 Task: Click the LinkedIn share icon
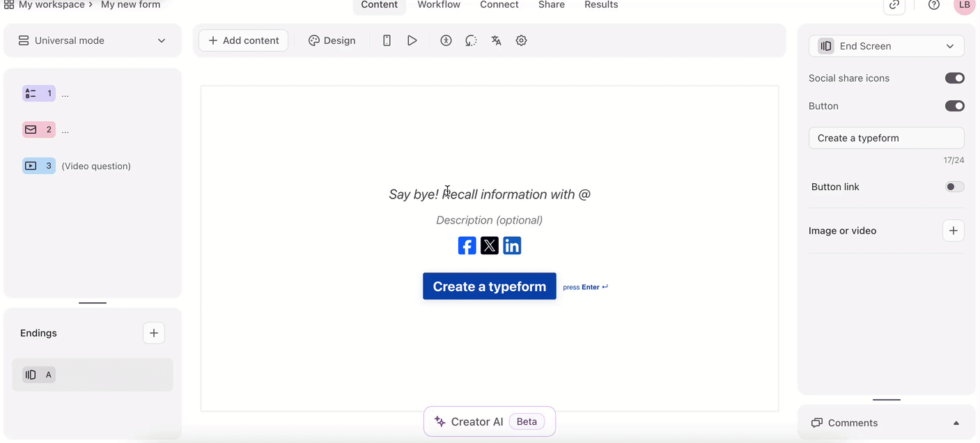512,245
